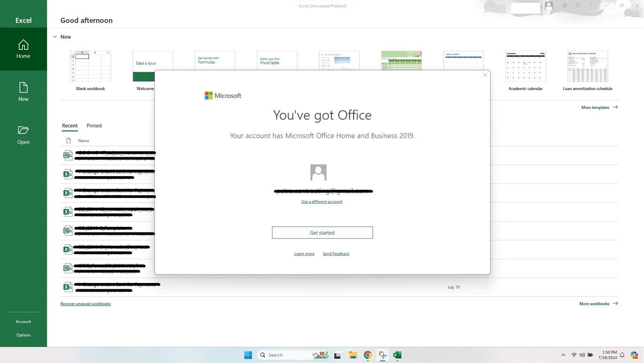This screenshot has width=644, height=363.
Task: Open volume control in system tray
Action: (582, 355)
